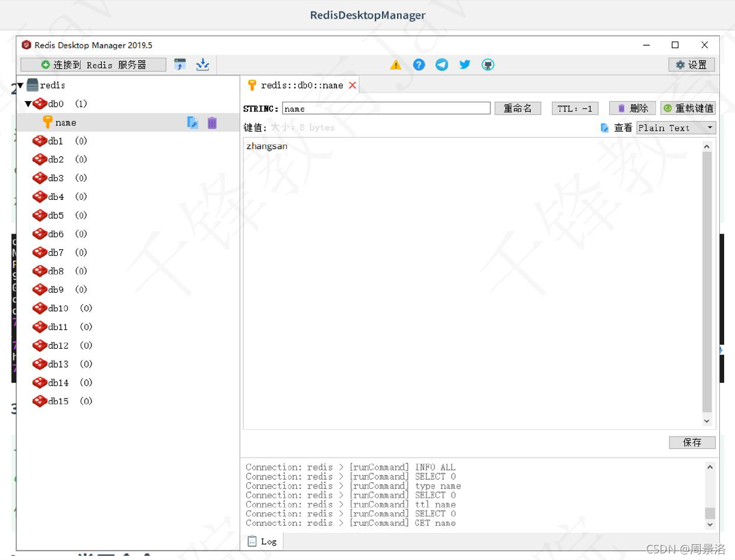Click value editor scrollbar down arrow

[707, 421]
